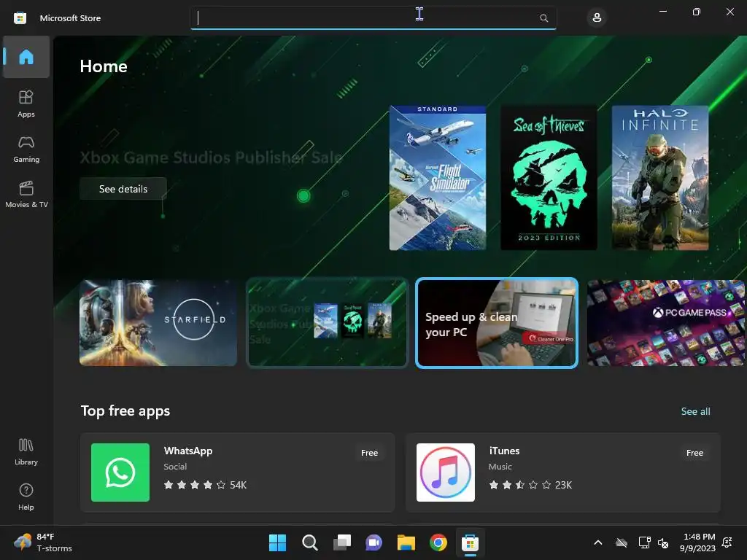
Task: Open Halo Infinite cover
Action: pos(659,178)
